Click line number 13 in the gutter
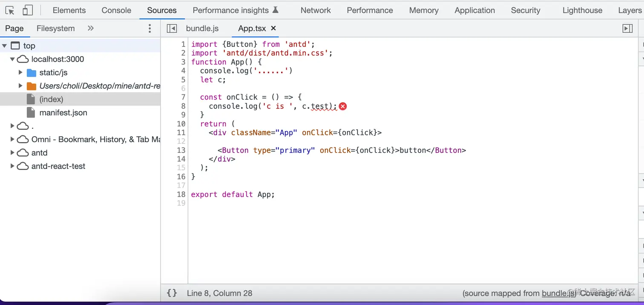The height and width of the screenshot is (305, 644). click(x=181, y=150)
